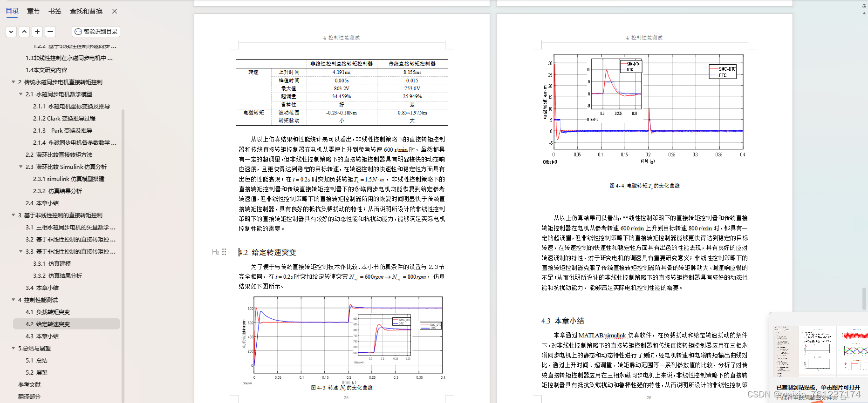This screenshot has height=403, width=868.
Task: Jump to 4.1 负载转矩突变
Action: pyautogui.click(x=48, y=312)
